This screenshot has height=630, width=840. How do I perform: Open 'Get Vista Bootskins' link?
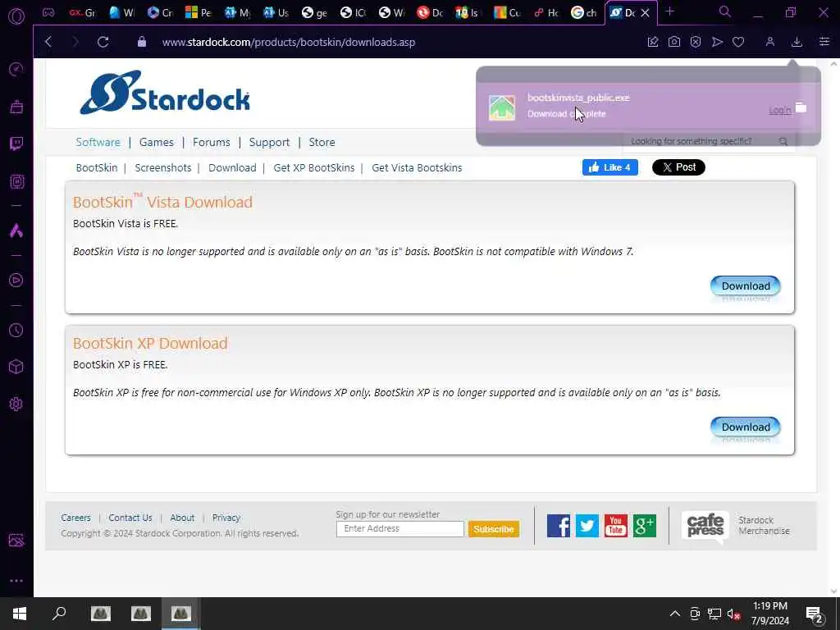[417, 167]
